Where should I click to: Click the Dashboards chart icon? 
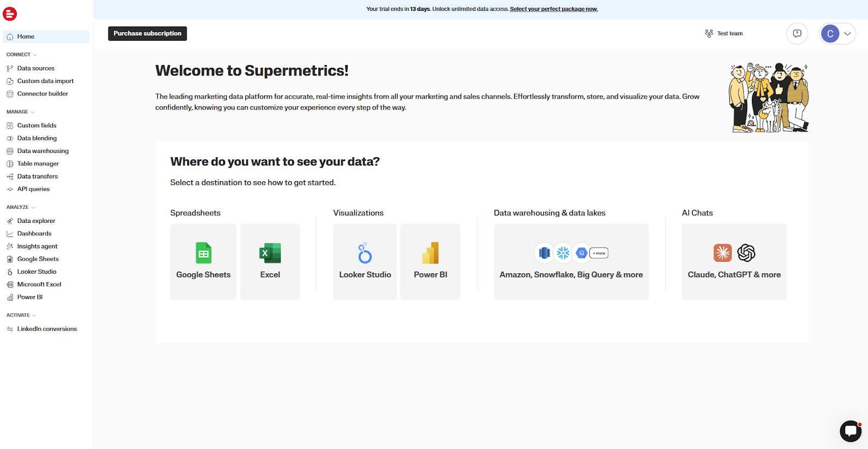[x=10, y=234]
